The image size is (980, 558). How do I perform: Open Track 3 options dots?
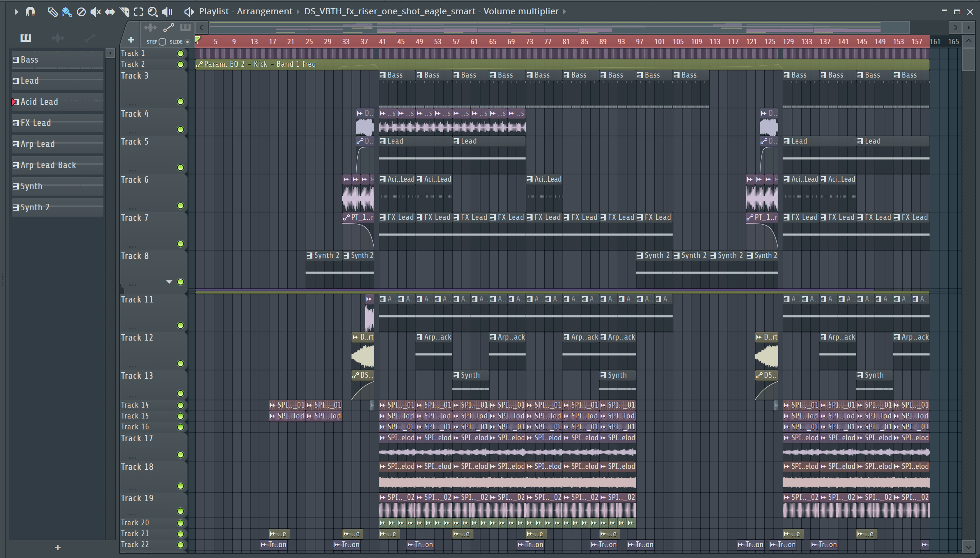pyautogui.click(x=133, y=104)
